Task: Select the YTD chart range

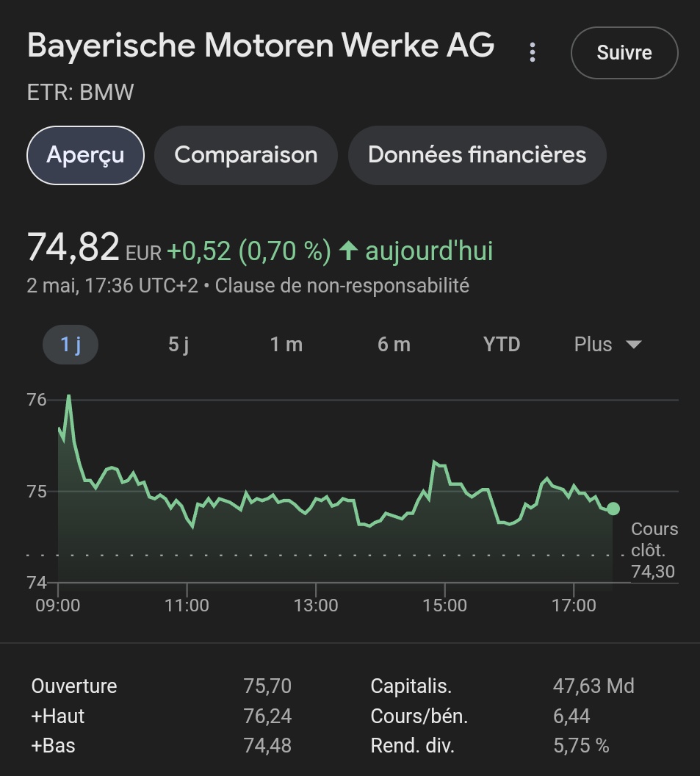Action: pos(502,345)
